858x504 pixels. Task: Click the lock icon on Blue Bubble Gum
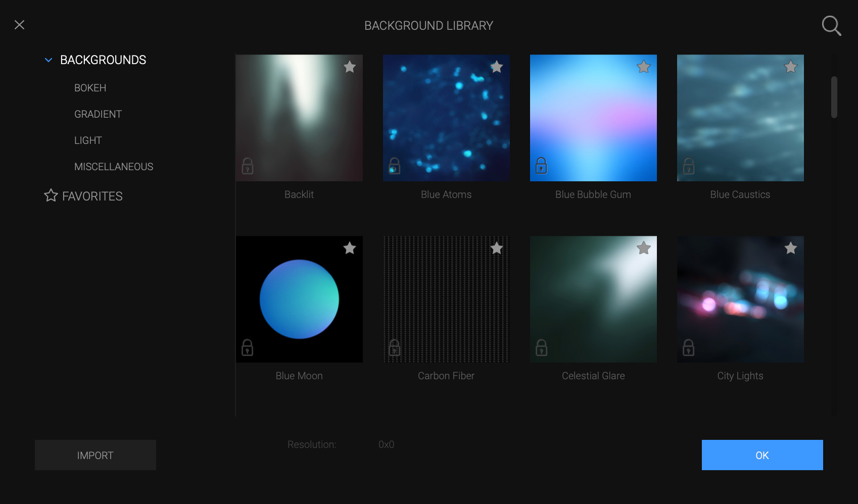[541, 166]
